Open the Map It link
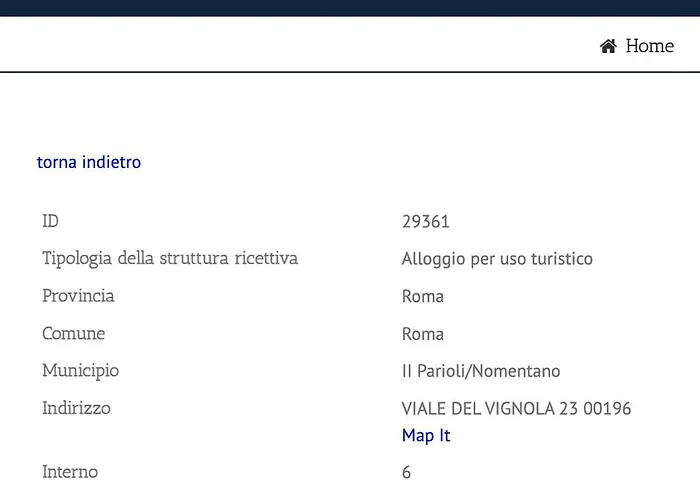 pyautogui.click(x=426, y=435)
